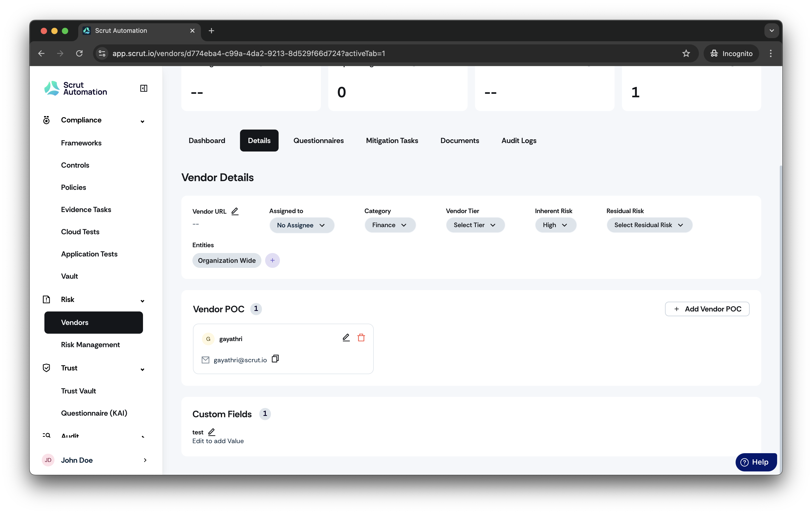Bookmark this page with the star icon
The image size is (812, 514).
click(686, 53)
